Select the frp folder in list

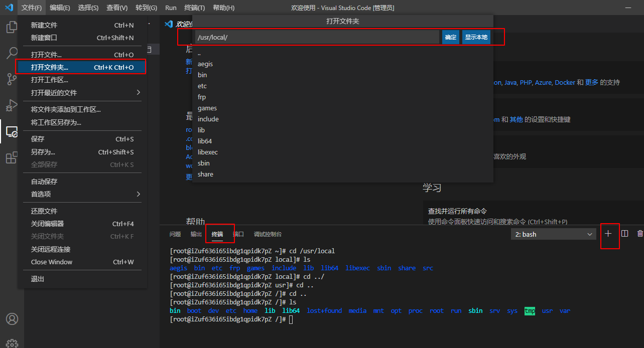coord(343,97)
